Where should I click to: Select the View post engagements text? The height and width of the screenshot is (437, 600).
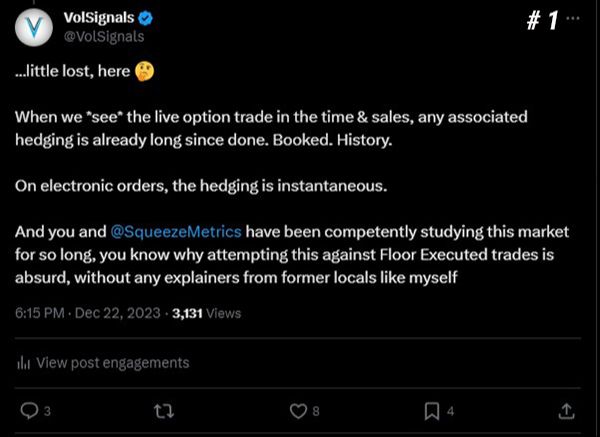[x=112, y=363]
